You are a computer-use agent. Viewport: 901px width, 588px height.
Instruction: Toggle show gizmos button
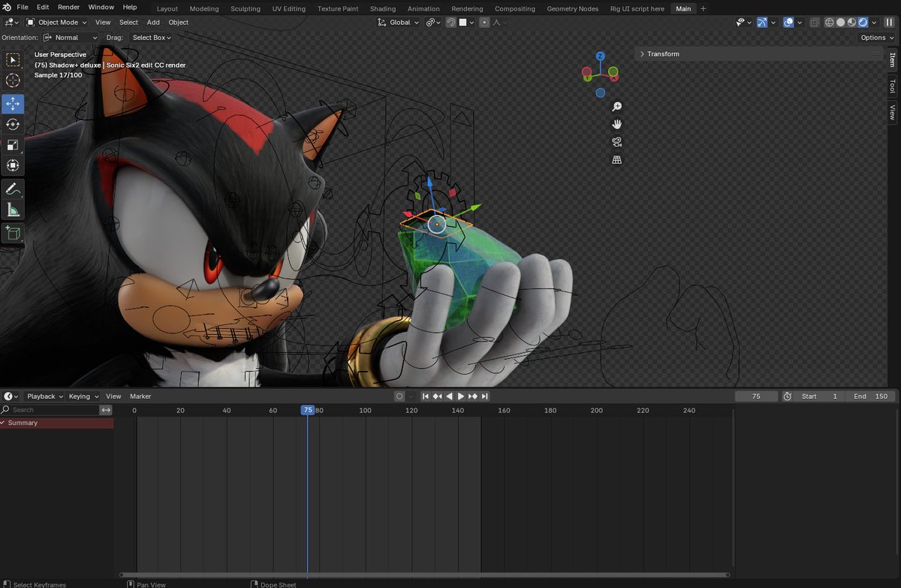pyautogui.click(x=762, y=23)
